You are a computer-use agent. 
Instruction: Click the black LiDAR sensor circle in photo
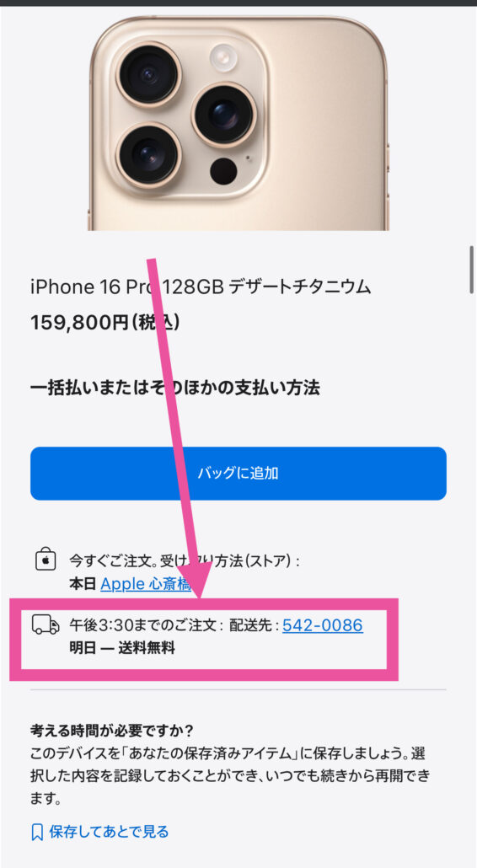pos(223,171)
